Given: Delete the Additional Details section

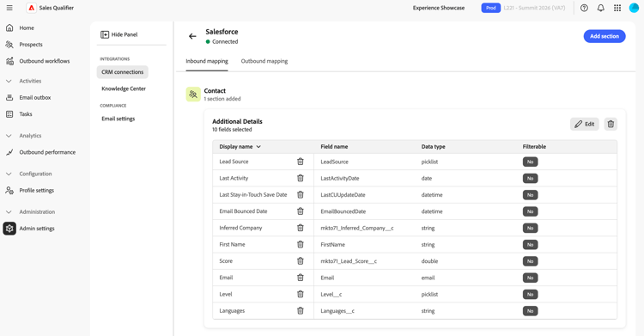Looking at the screenshot, I should (611, 124).
